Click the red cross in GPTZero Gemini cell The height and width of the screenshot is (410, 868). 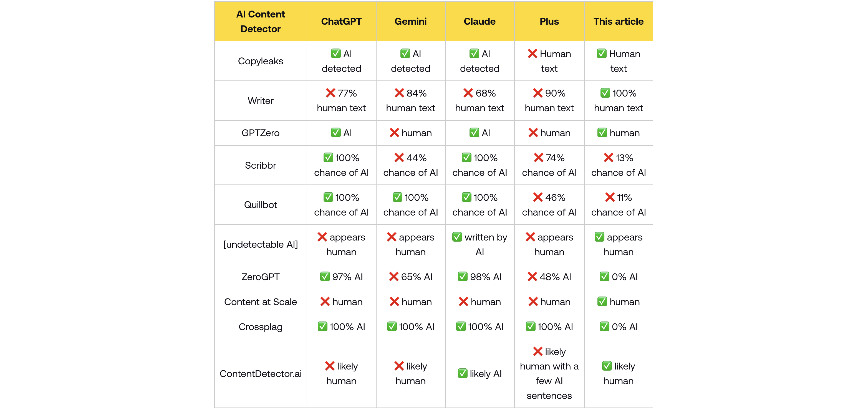pos(394,133)
